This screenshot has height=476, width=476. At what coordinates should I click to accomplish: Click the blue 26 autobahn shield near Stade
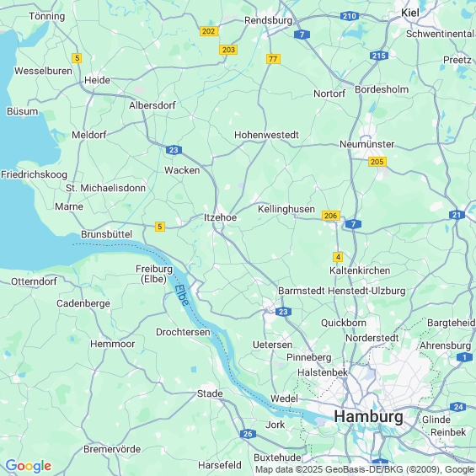(248, 434)
